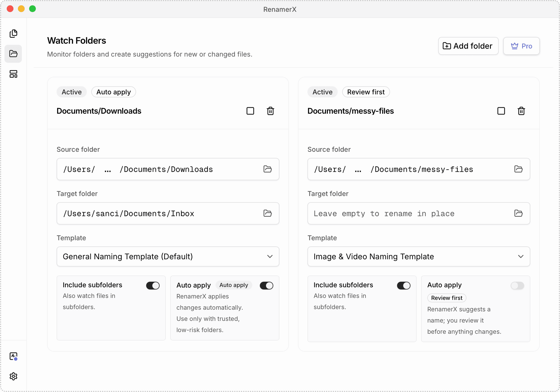Open the Watch Folders sidebar icon
Image resolution: width=560 pixels, height=392 pixels.
(x=13, y=54)
